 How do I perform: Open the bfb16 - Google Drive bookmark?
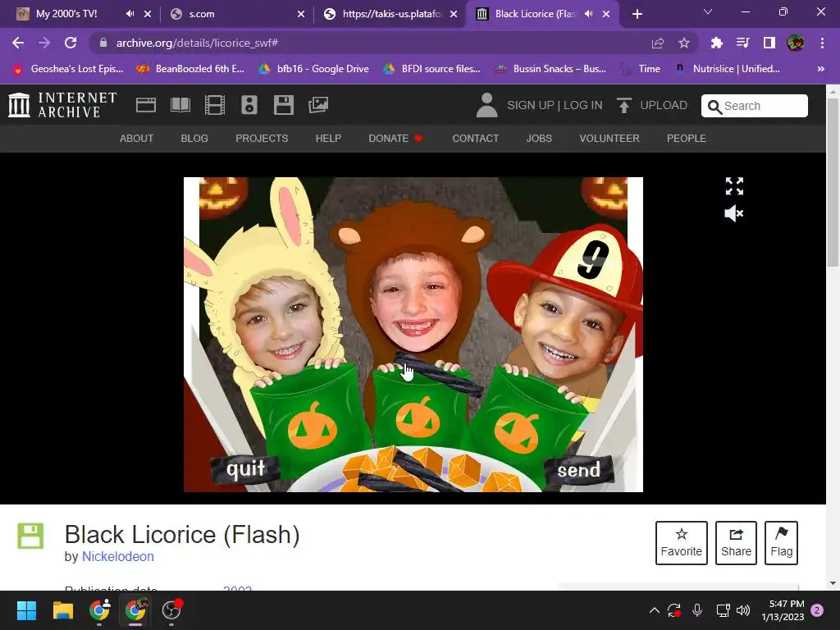[x=314, y=69]
